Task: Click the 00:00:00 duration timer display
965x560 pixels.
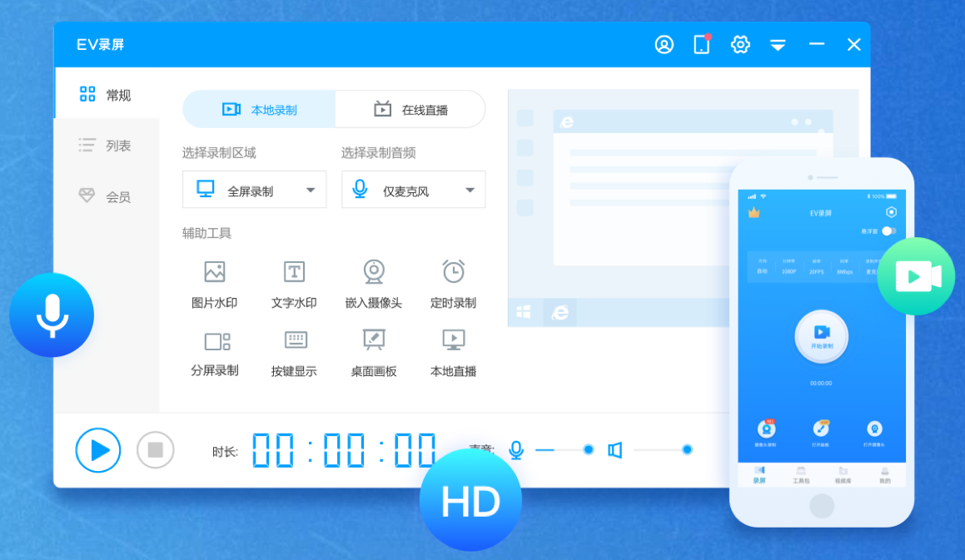Action: [x=344, y=450]
